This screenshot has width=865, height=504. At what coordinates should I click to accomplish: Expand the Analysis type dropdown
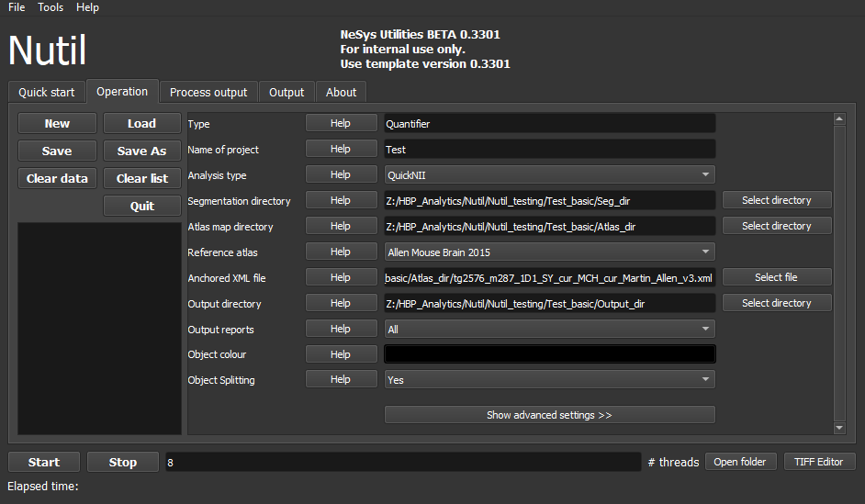(549, 174)
